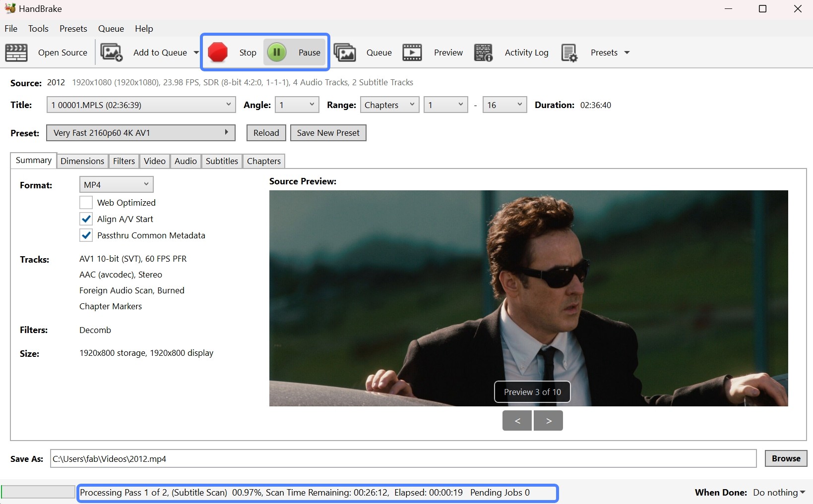Click the encode progress bar
Image resolution: width=813 pixels, height=504 pixels.
point(38,492)
